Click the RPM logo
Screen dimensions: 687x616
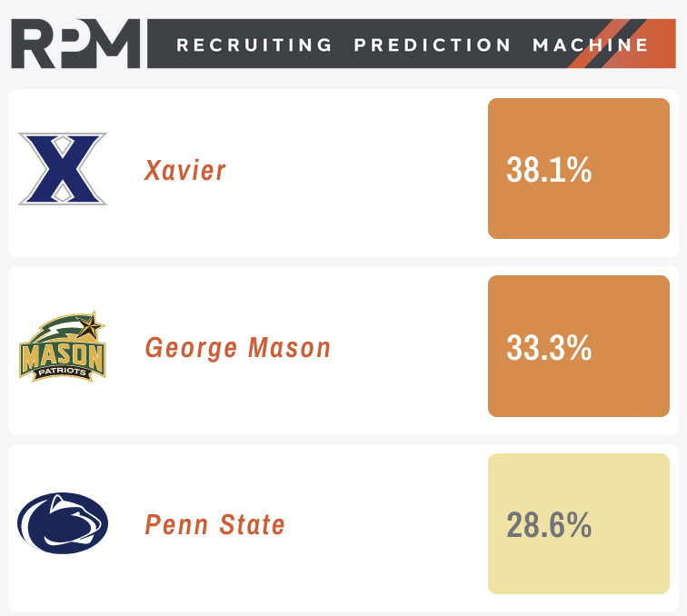[x=75, y=44]
